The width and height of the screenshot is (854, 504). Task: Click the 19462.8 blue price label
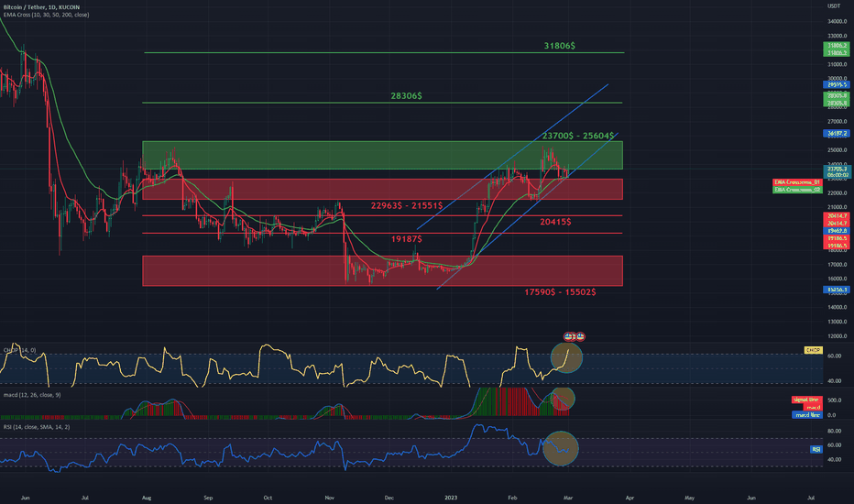[x=837, y=231]
